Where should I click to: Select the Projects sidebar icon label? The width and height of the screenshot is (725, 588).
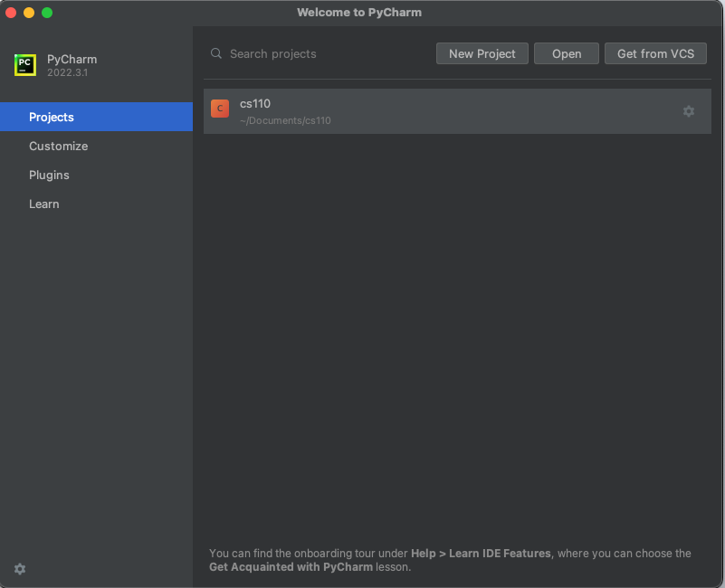click(52, 117)
